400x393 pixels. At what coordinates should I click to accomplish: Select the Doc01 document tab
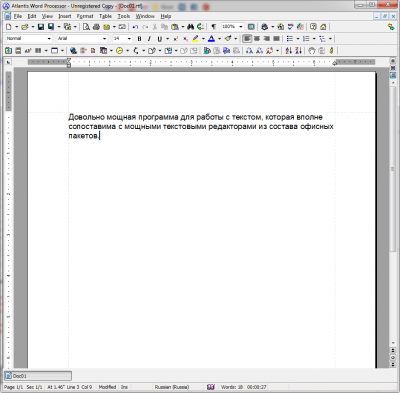point(38,376)
